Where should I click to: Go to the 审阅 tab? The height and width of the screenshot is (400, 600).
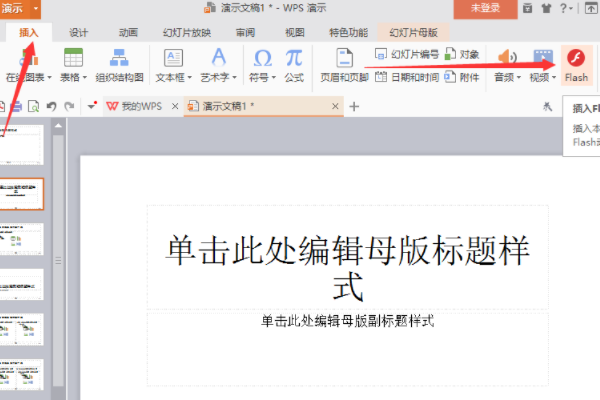click(x=245, y=33)
